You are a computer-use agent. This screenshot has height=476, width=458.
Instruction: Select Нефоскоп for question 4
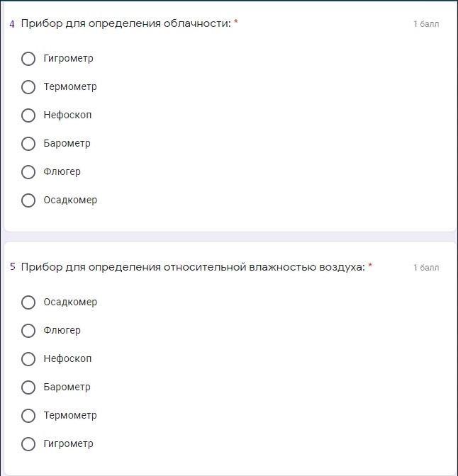click(x=28, y=115)
